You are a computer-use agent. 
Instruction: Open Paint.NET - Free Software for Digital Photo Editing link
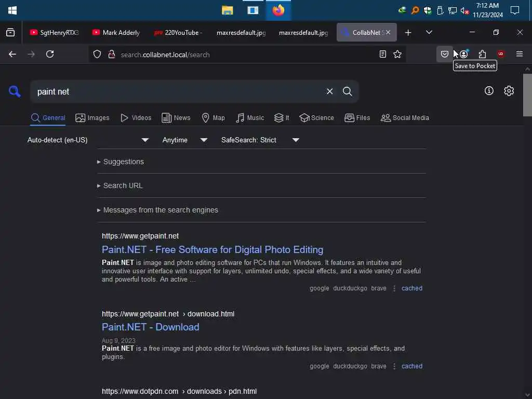[x=212, y=250]
